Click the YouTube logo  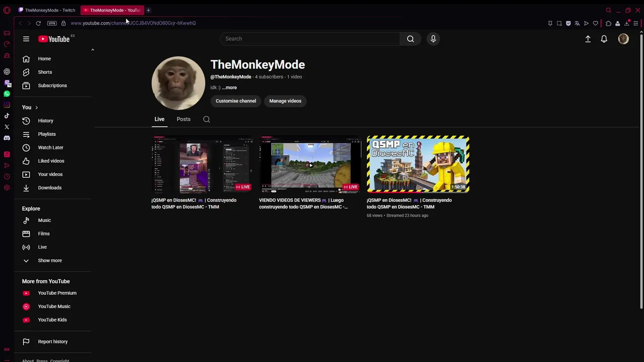[x=54, y=39]
